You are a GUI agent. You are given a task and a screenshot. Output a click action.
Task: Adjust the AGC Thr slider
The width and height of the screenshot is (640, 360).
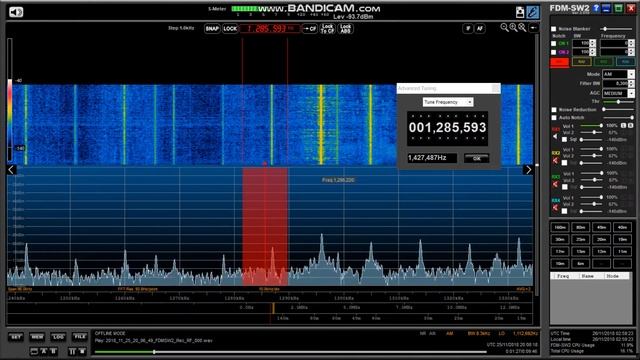618,102
